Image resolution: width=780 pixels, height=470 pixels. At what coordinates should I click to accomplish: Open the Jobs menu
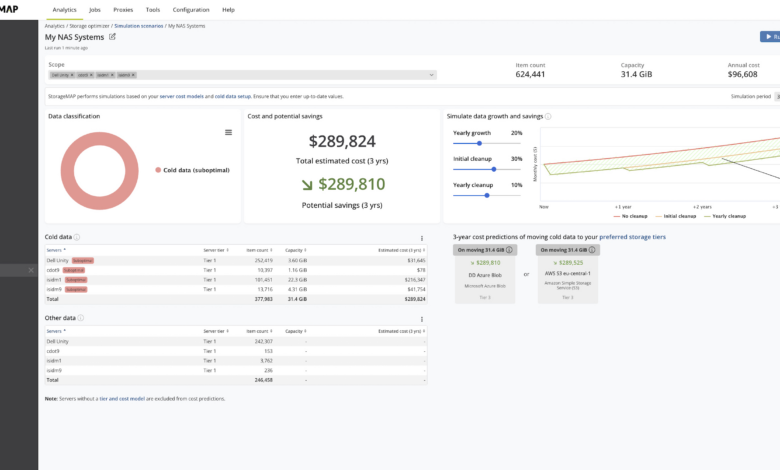pos(95,9)
